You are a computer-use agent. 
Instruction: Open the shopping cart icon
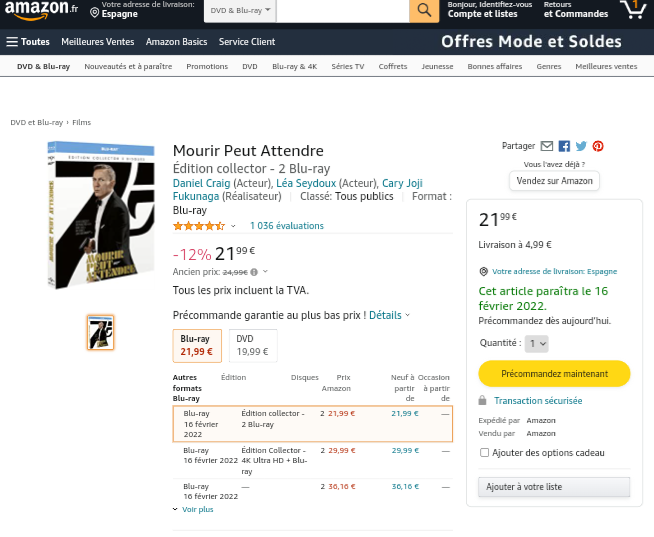click(632, 9)
